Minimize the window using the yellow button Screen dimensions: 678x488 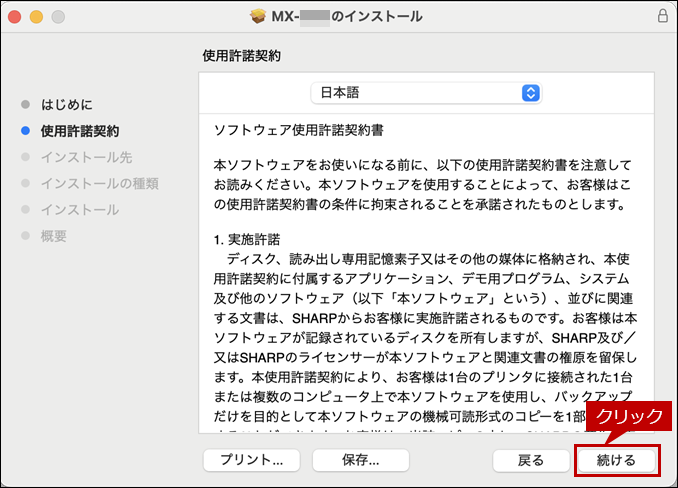(x=37, y=17)
